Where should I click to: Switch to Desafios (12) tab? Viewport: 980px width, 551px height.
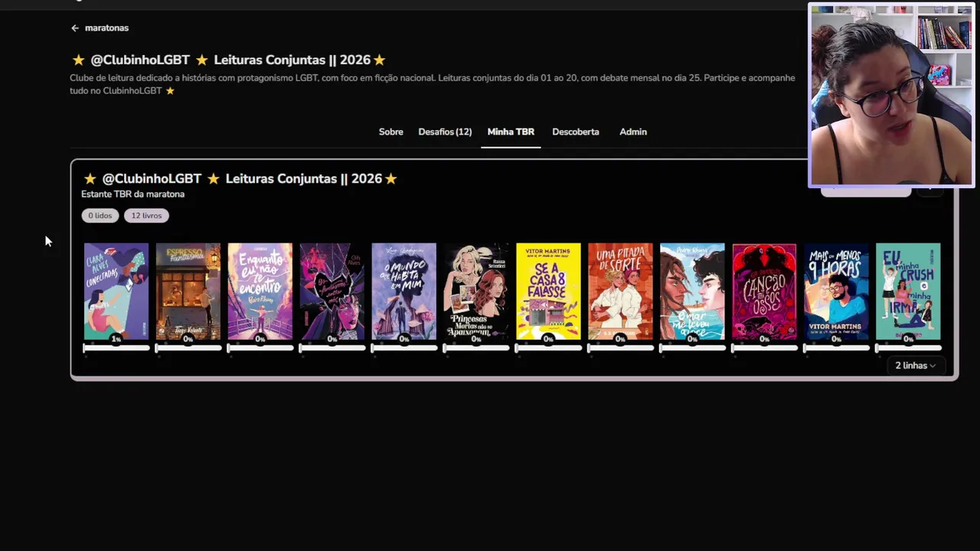click(445, 132)
